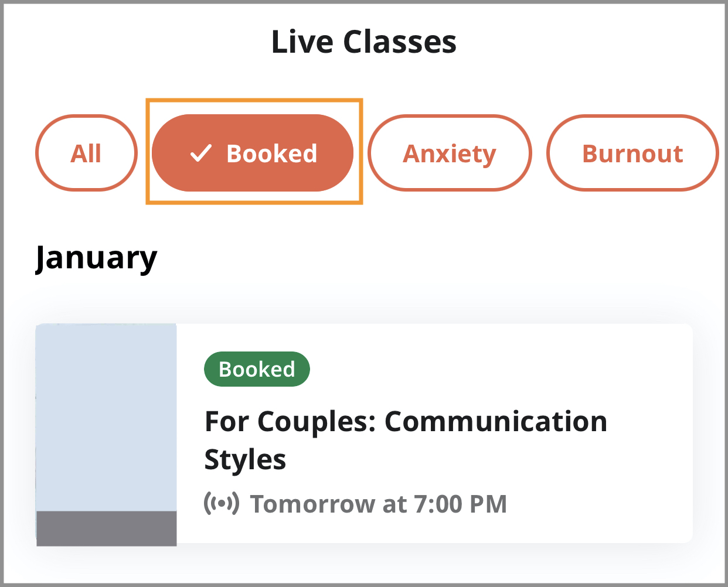Open the class thumbnail image
The height and width of the screenshot is (587, 728).
(106, 434)
